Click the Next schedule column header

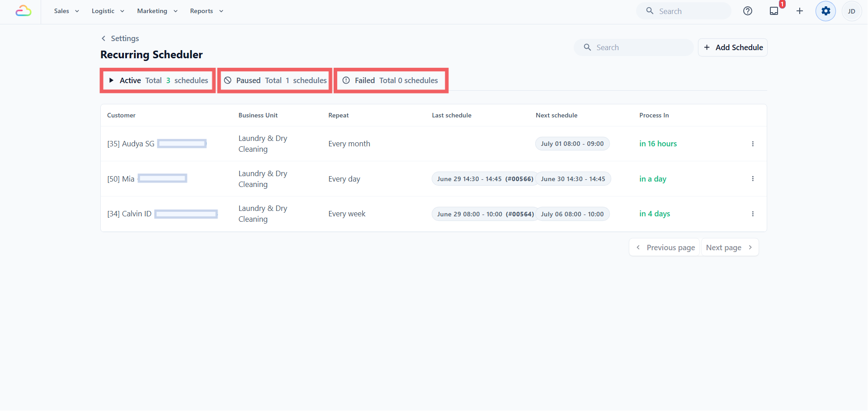(x=557, y=115)
